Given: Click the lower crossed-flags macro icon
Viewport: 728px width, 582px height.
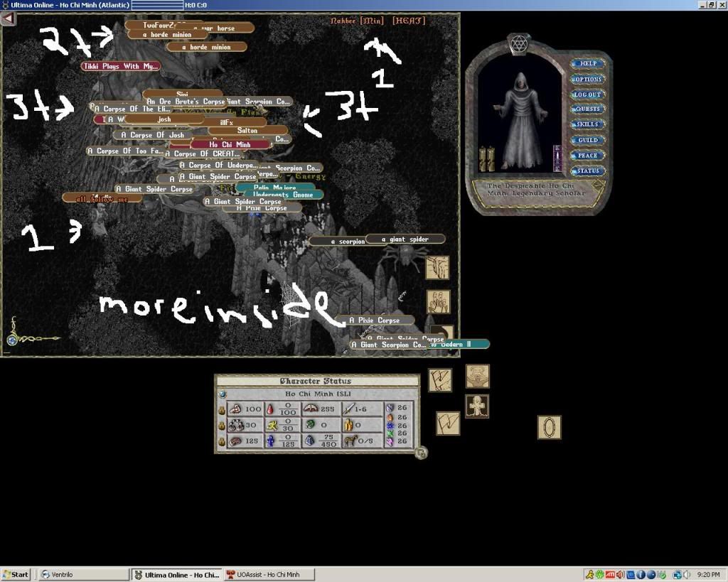Looking at the screenshot, I should click(x=448, y=424).
